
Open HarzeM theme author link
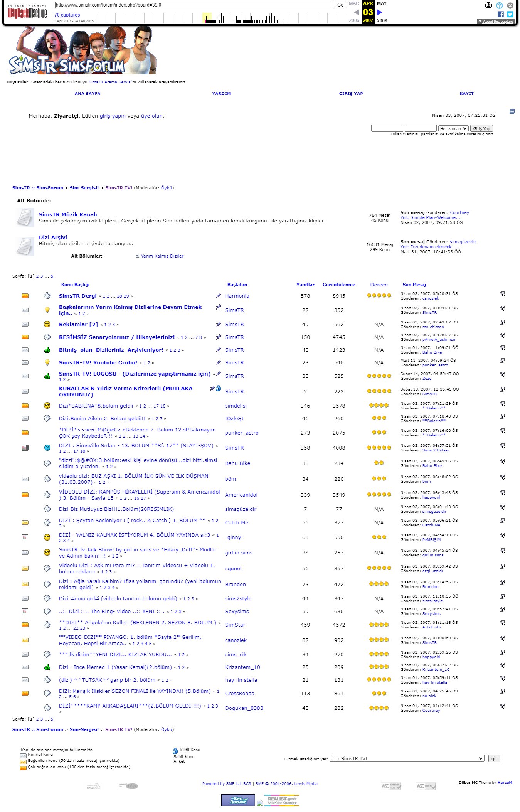coord(505,782)
